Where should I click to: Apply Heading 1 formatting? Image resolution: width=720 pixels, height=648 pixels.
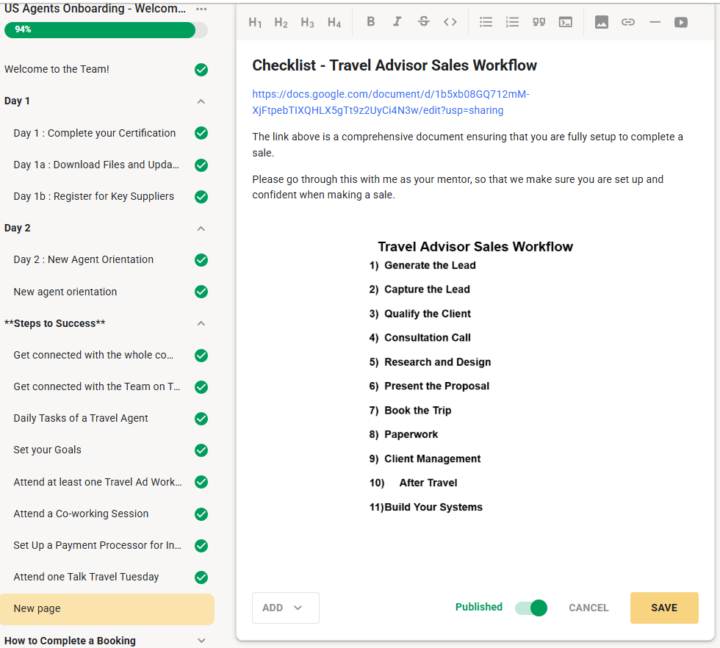(255, 22)
